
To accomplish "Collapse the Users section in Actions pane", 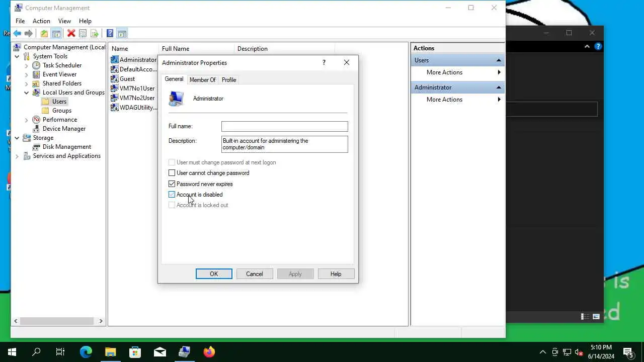I will (499, 60).
